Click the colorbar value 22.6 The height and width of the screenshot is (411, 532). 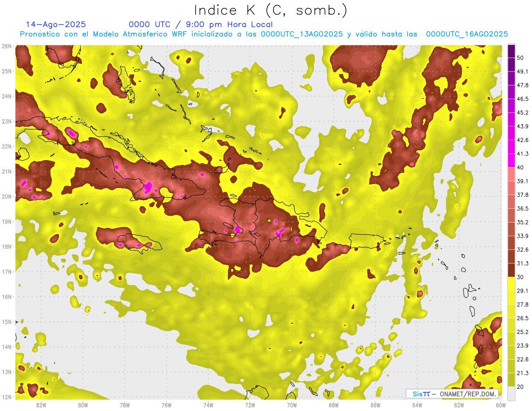(523, 360)
